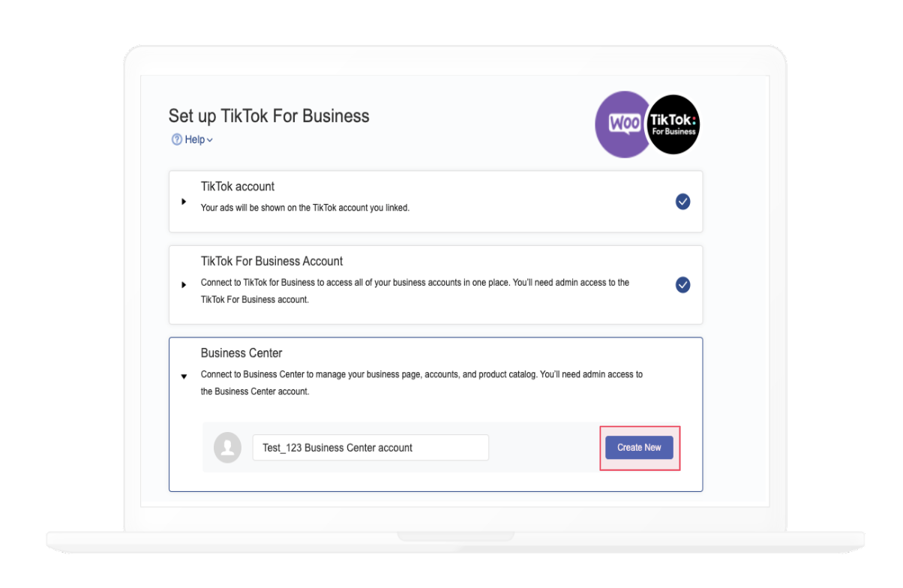
Task: Click the gray profile avatar icon
Action: 227,448
